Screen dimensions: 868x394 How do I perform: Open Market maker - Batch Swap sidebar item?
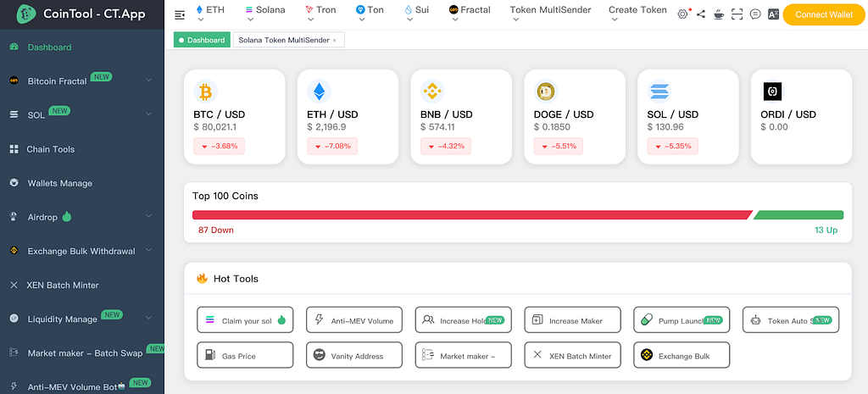pos(82,353)
